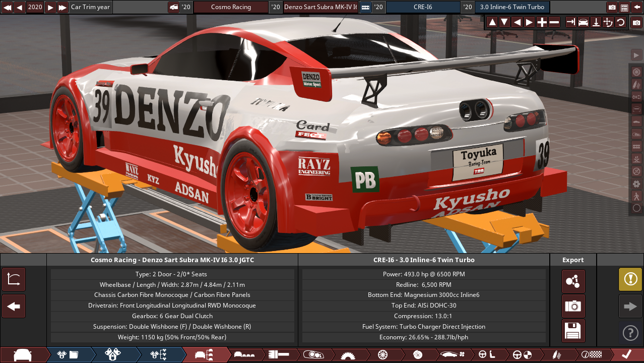The width and height of the screenshot is (644, 363).
Task: Move camera down with the down triangle
Action: pyautogui.click(x=504, y=22)
